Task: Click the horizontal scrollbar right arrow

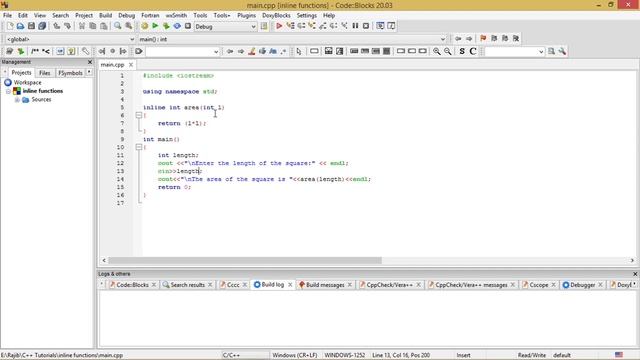Action: click(x=632, y=260)
